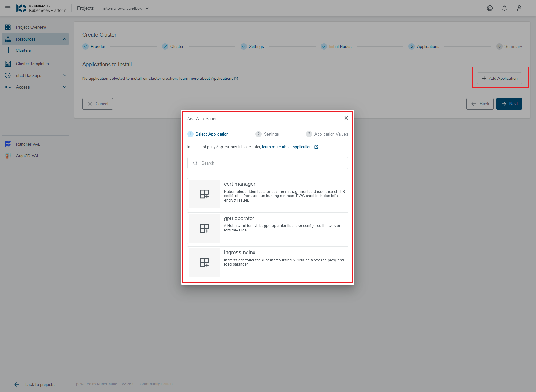This screenshot has height=392, width=536.
Task: Select the dialog Settings step
Action: pyautogui.click(x=267, y=134)
